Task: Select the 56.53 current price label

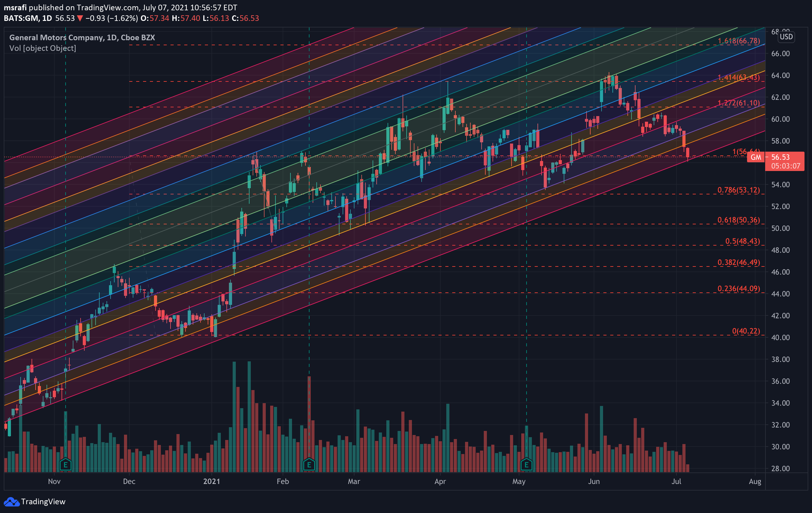Action: tap(780, 157)
